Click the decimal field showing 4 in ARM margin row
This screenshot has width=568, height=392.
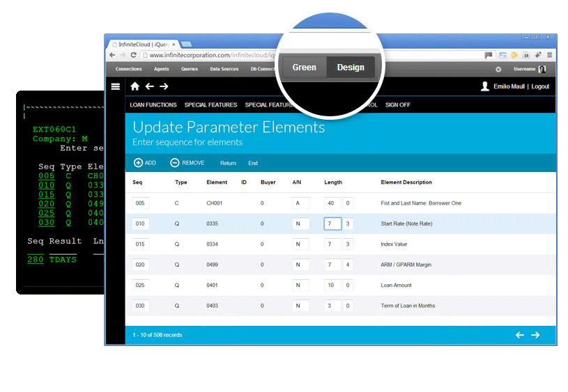[348, 265]
